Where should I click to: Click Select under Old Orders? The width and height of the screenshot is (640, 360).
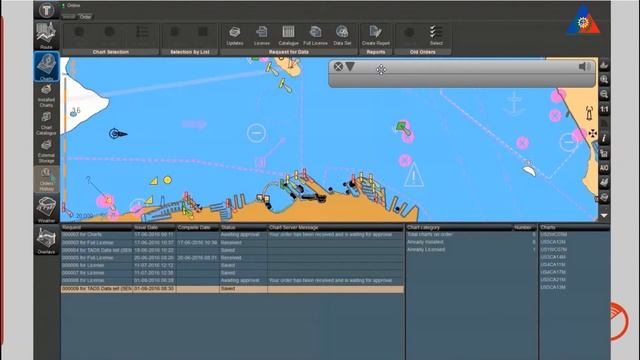click(x=436, y=36)
